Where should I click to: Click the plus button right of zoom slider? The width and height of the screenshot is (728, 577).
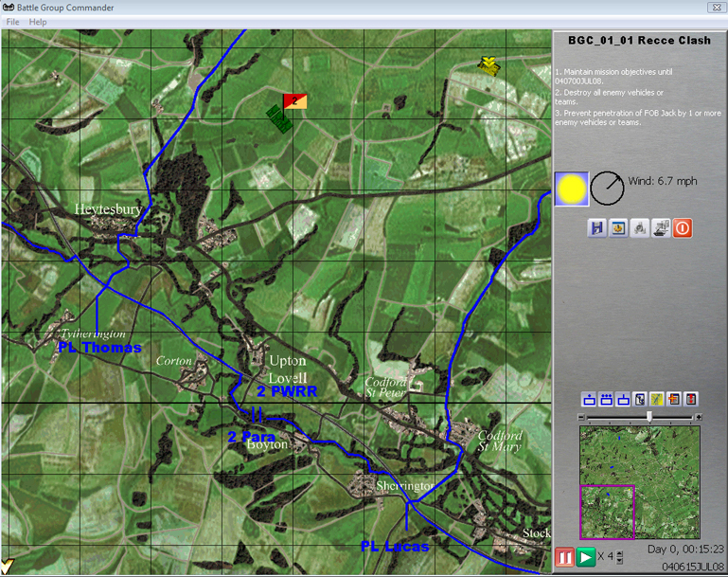pyautogui.click(x=699, y=417)
